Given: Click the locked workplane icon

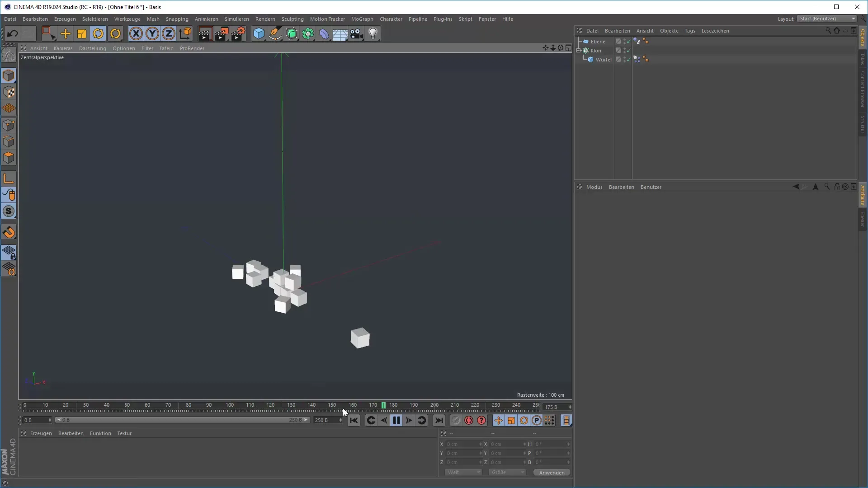Looking at the screenshot, I should [x=9, y=253].
